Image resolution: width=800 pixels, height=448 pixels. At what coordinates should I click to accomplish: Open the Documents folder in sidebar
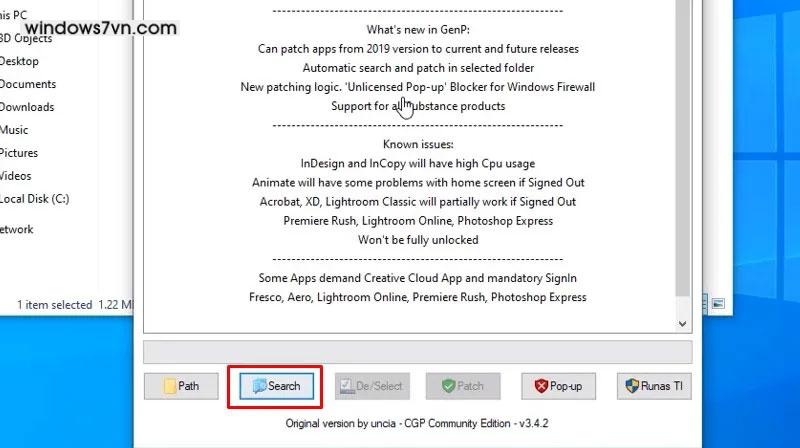(x=28, y=84)
